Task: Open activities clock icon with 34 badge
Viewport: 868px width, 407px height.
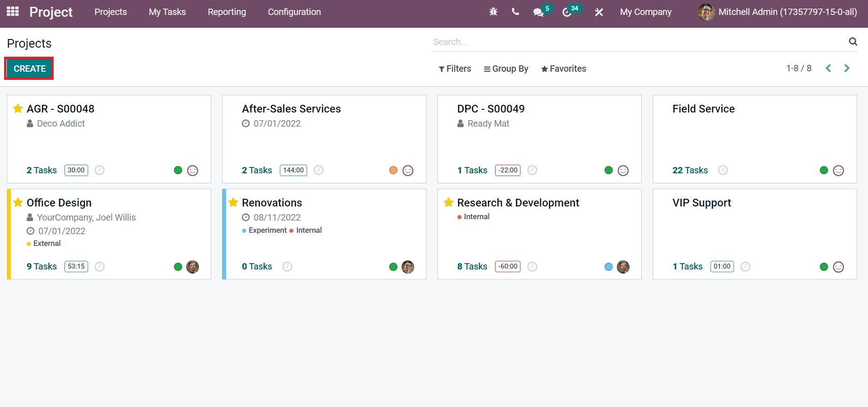Action: coord(567,12)
